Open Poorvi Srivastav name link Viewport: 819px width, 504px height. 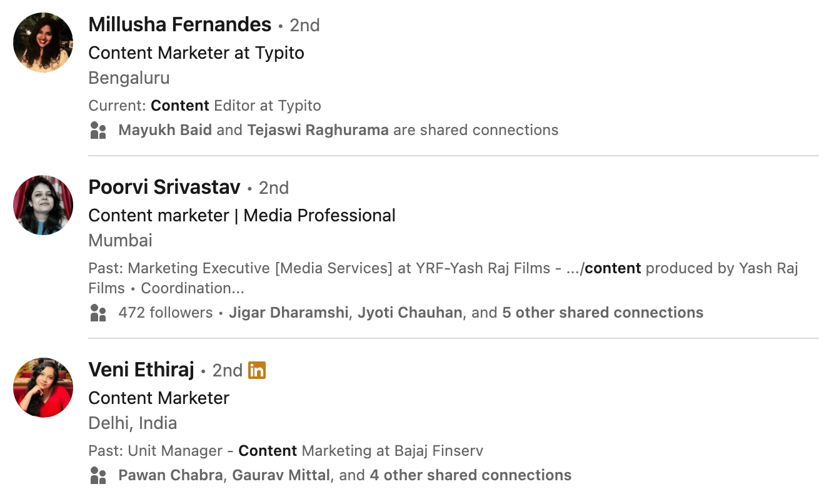pos(164,188)
